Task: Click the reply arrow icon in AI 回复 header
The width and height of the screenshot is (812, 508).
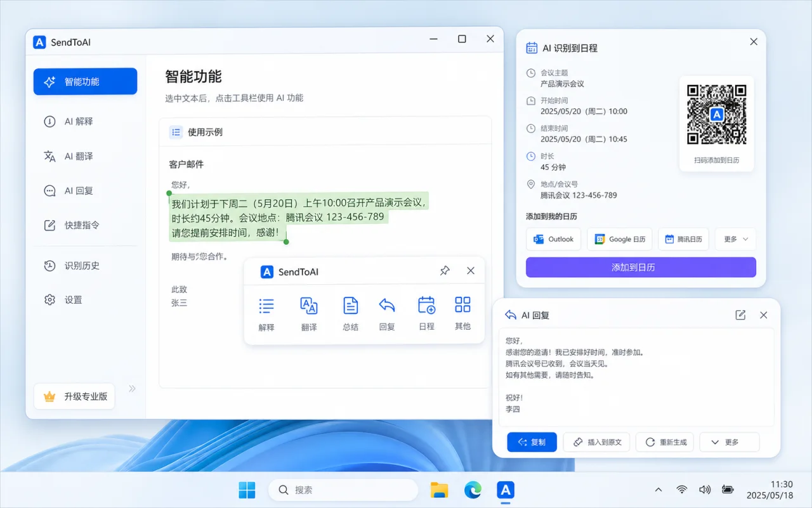Action: [x=511, y=315]
